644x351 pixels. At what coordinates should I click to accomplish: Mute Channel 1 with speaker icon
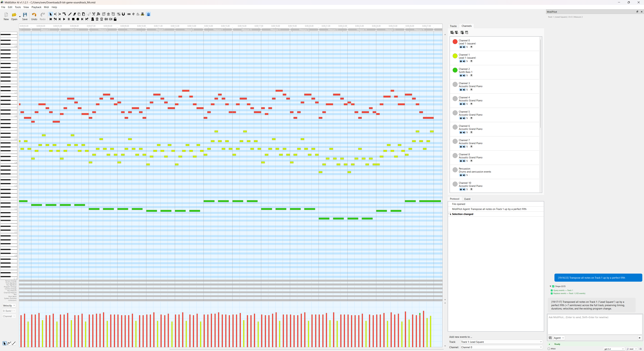[464, 61]
